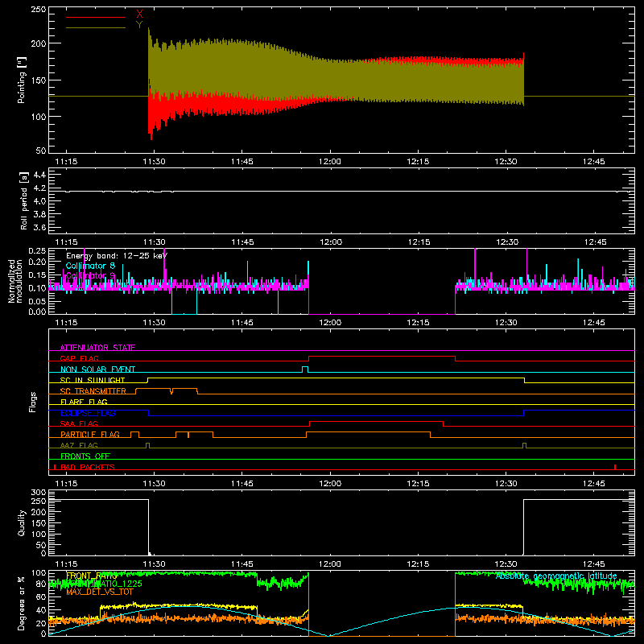Click the SAA_FLAG label
Image resolution: width=644 pixels, height=644 pixels.
tap(79, 423)
